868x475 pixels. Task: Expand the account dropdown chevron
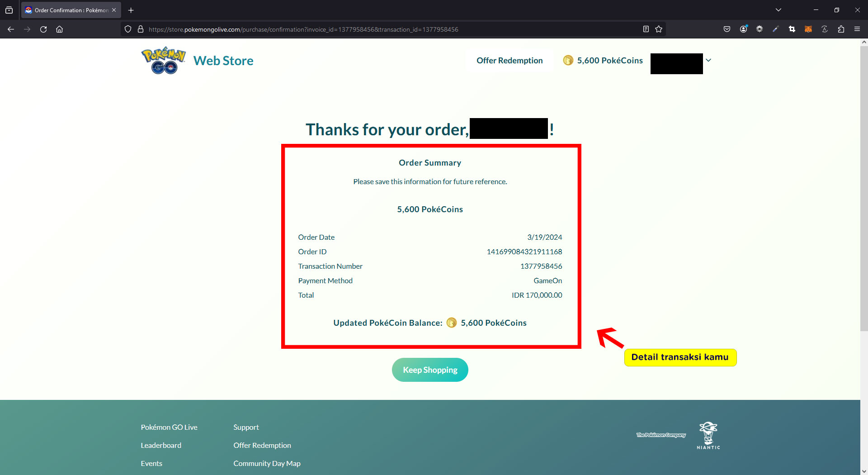(708, 60)
